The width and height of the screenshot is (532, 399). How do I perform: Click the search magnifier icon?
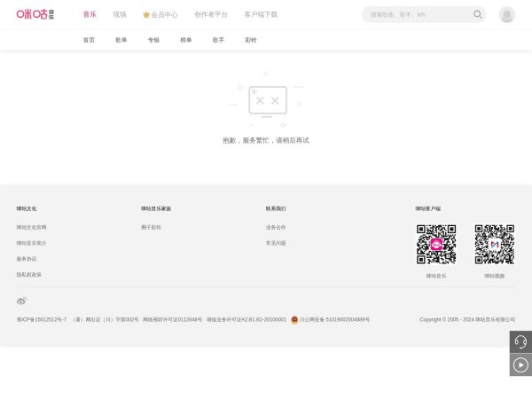pos(478,14)
